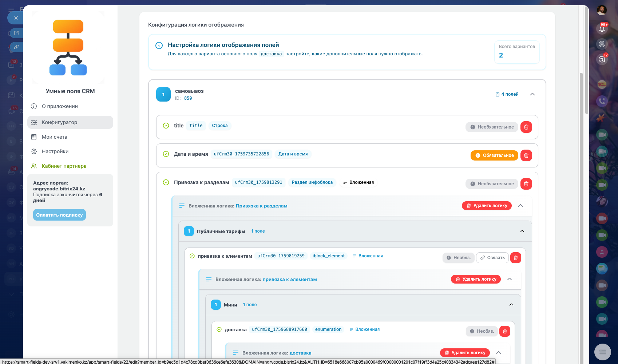Open the notifications bell icon
This screenshot has width=618, height=364.
click(602, 29)
